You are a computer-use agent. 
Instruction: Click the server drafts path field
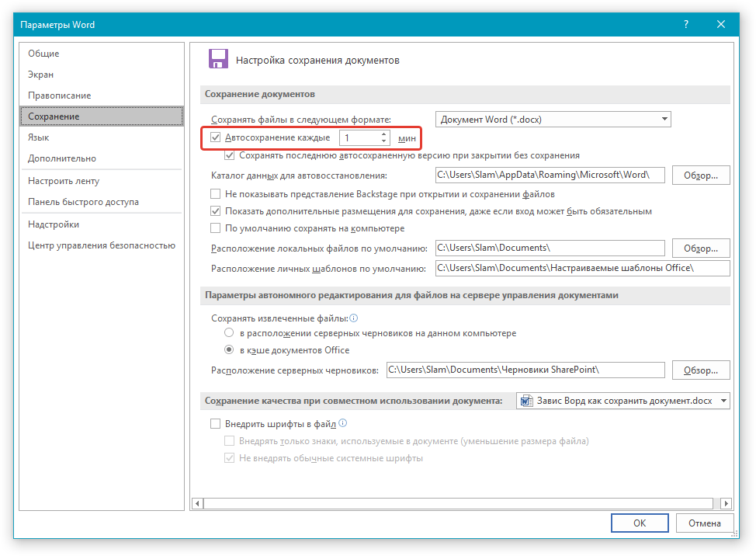pyautogui.click(x=525, y=370)
